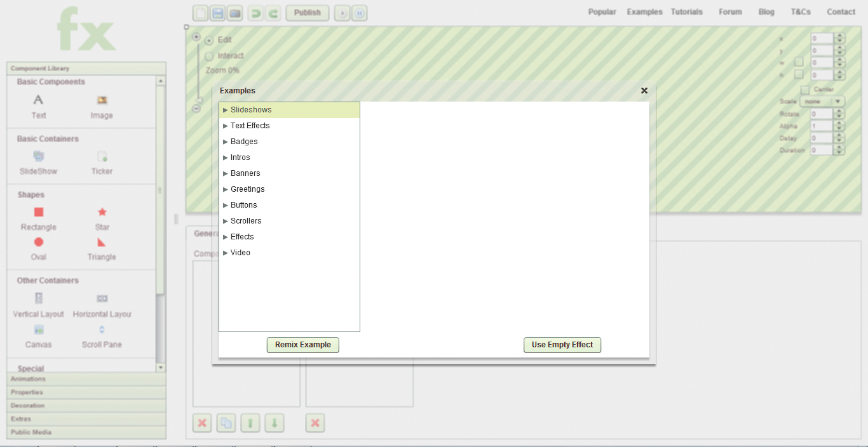Screen dimensions: 868x447
Task: Click the Remix Example button
Action: (302, 345)
